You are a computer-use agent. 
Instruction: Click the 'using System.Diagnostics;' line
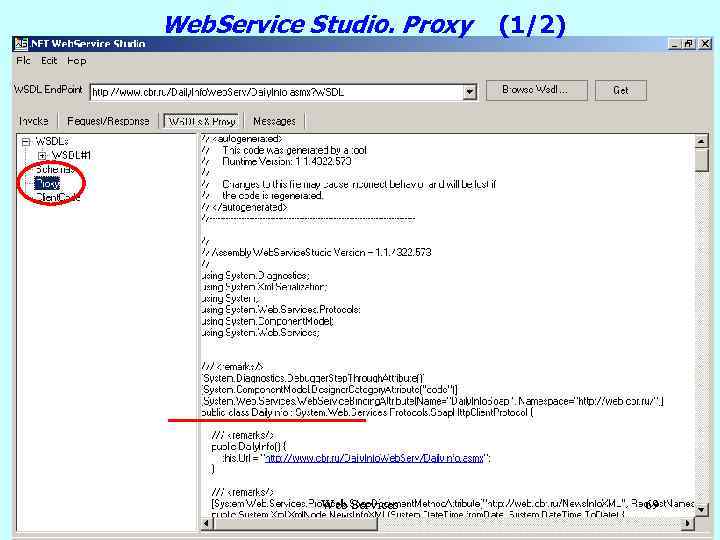(255, 276)
